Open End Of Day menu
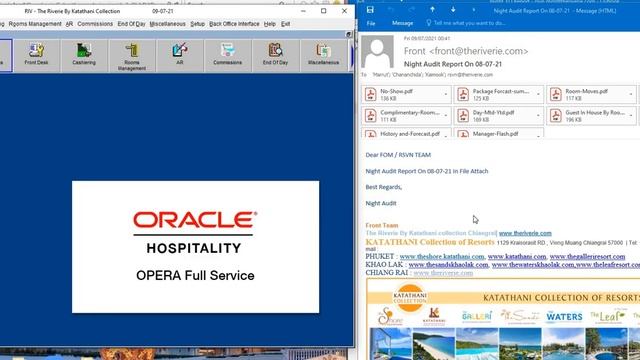Screen dimensions: 640x360 [131, 24]
